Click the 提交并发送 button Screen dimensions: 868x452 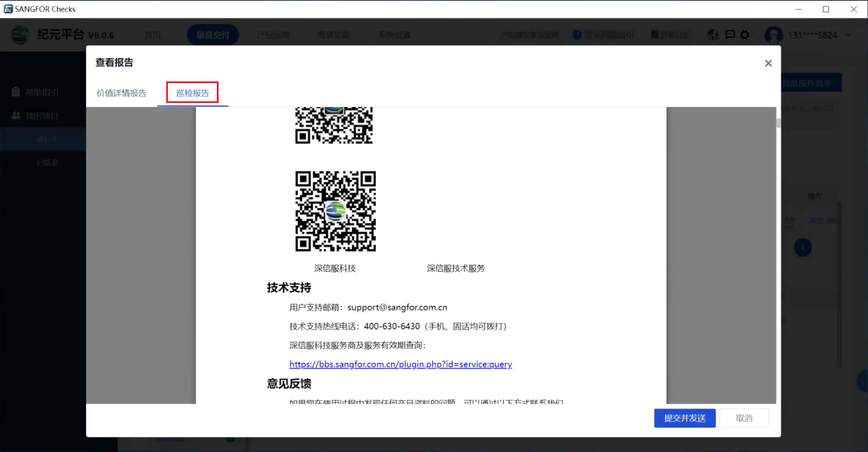(x=685, y=418)
